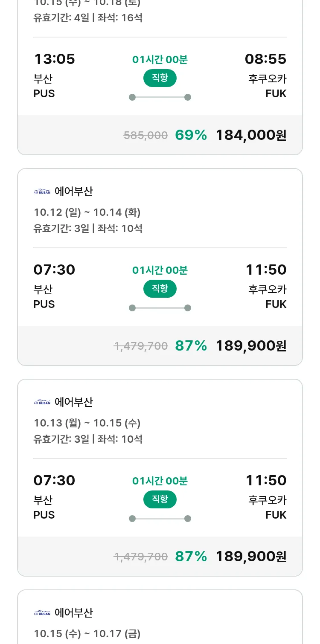Tap the 87% discount on the 10.12–10.14 flight

191,346
